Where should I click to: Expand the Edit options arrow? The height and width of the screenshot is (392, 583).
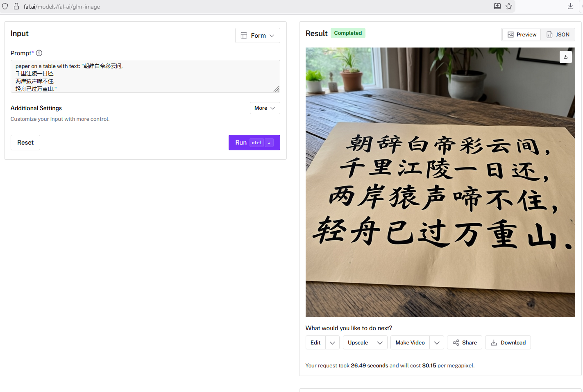333,343
